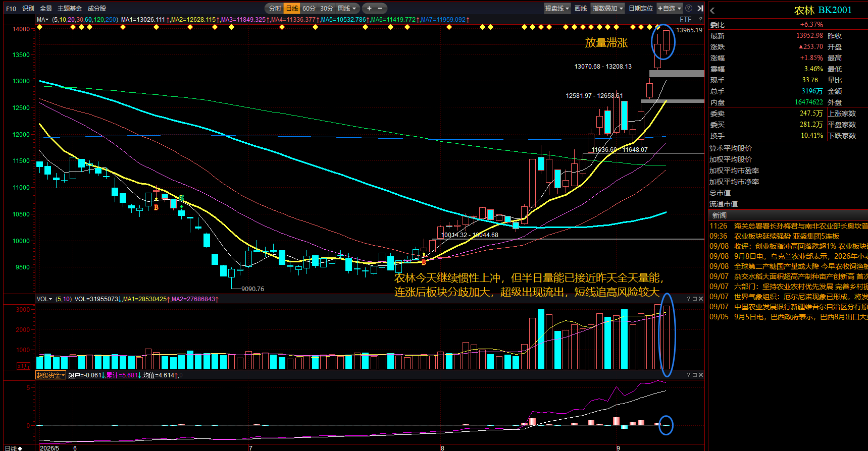Image resolution: width=868 pixels, height=451 pixels.
Task: Open the 日线 period selector at bottom-left
Action: (14, 448)
